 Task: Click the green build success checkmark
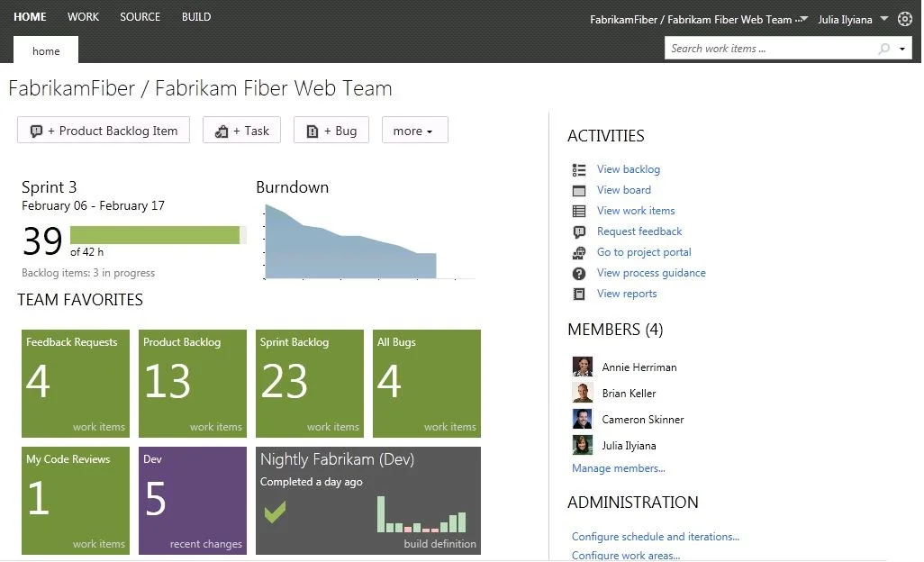(x=276, y=512)
